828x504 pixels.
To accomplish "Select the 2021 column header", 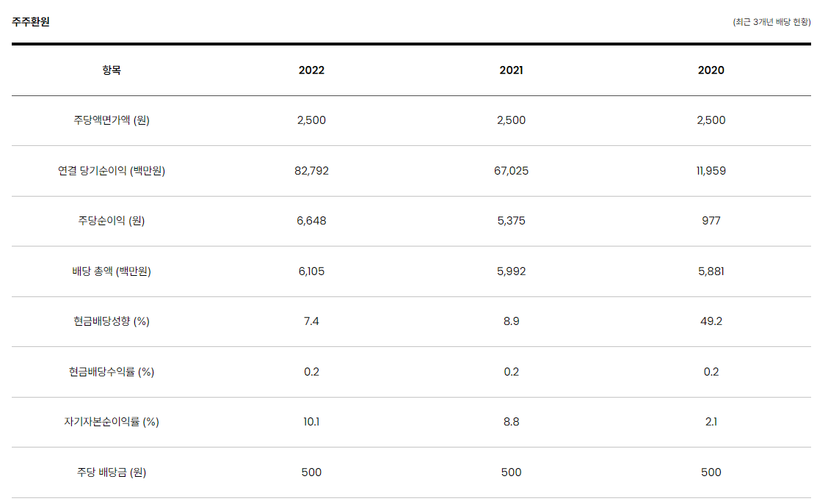I will 511,70.
